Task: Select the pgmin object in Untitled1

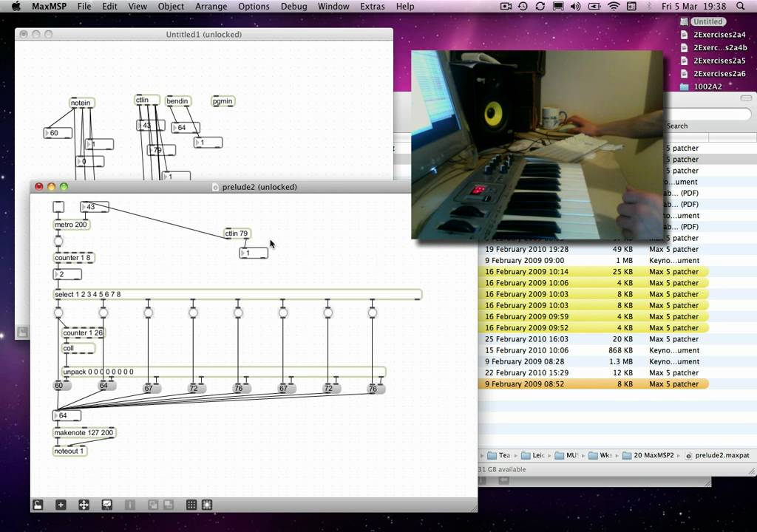Action: pyautogui.click(x=223, y=101)
